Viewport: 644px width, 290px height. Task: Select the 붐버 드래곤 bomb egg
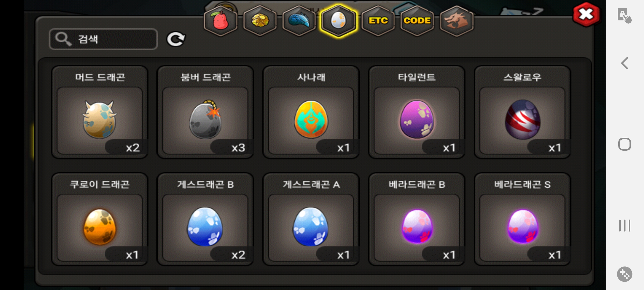(x=205, y=112)
